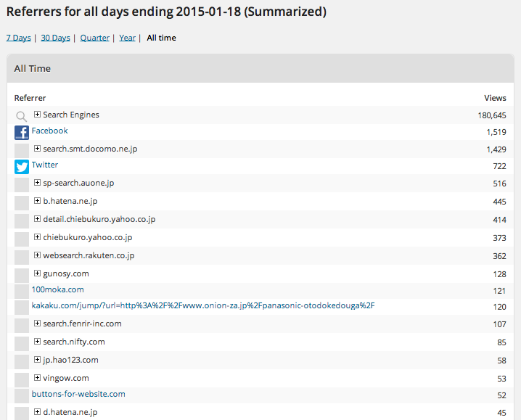Viewport: 521px width, 420px height.
Task: Expand the Search Engines row
Action: point(37,115)
